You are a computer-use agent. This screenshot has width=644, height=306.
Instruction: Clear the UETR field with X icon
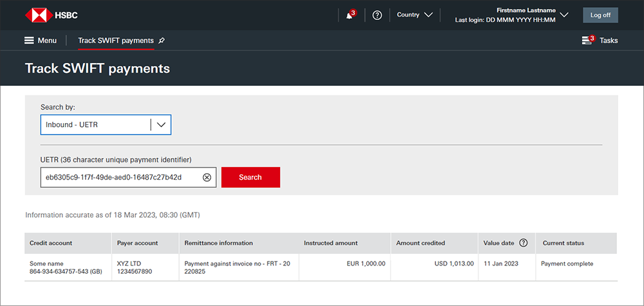pos(207,177)
